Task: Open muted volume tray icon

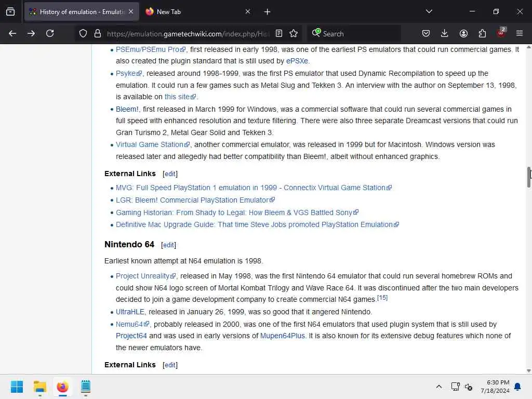Action: coord(469,387)
